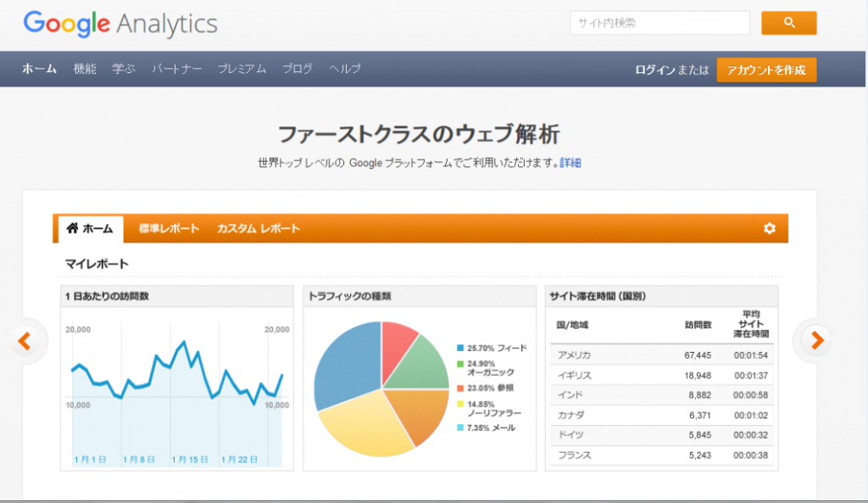The height and width of the screenshot is (503, 868).
Task: Open the ホーム navigation item
Action: (x=39, y=69)
